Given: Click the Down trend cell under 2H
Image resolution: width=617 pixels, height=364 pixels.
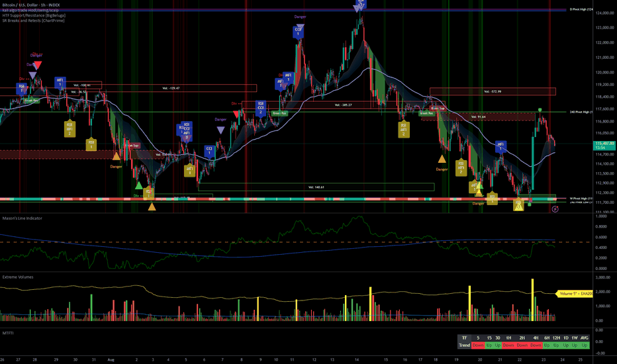Looking at the screenshot, I should point(522,345).
